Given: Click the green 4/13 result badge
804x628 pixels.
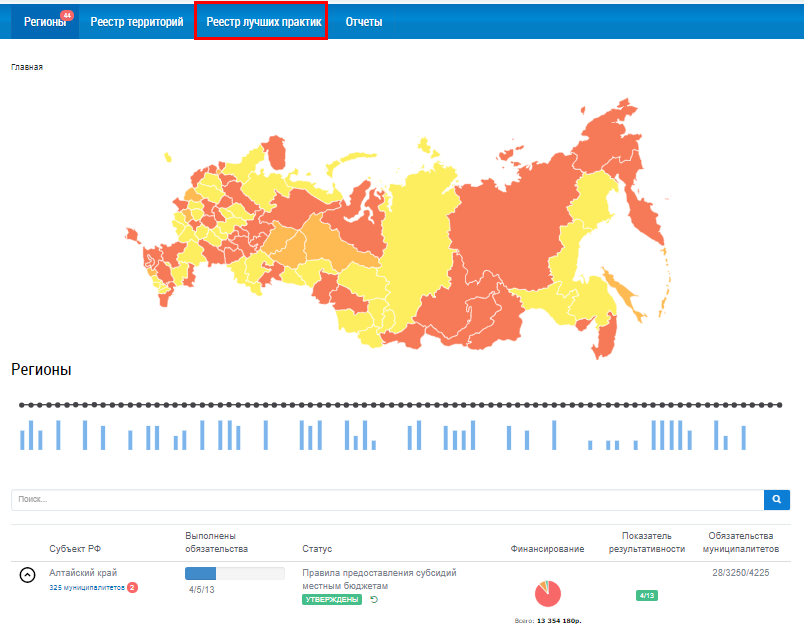Looking at the screenshot, I should [646, 596].
